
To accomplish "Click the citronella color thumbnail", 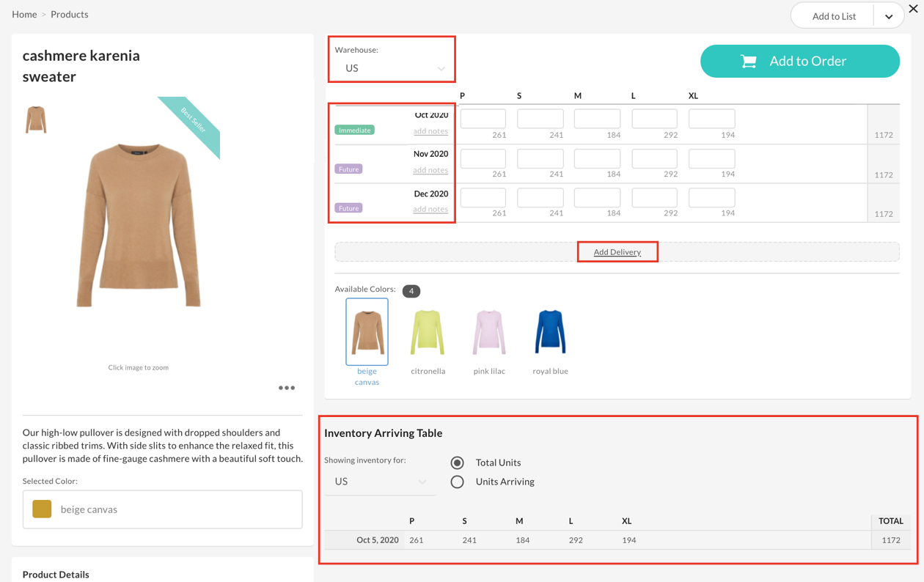I will pyautogui.click(x=428, y=331).
